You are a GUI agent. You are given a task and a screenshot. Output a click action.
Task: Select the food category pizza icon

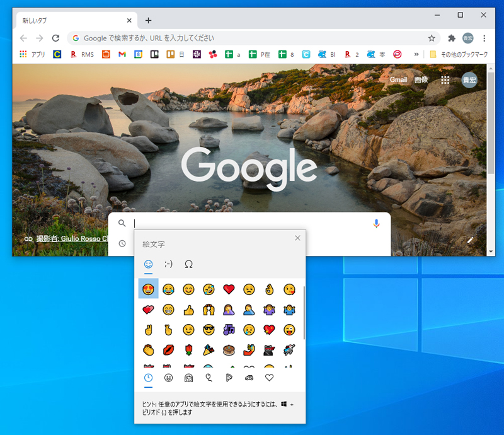tap(229, 377)
